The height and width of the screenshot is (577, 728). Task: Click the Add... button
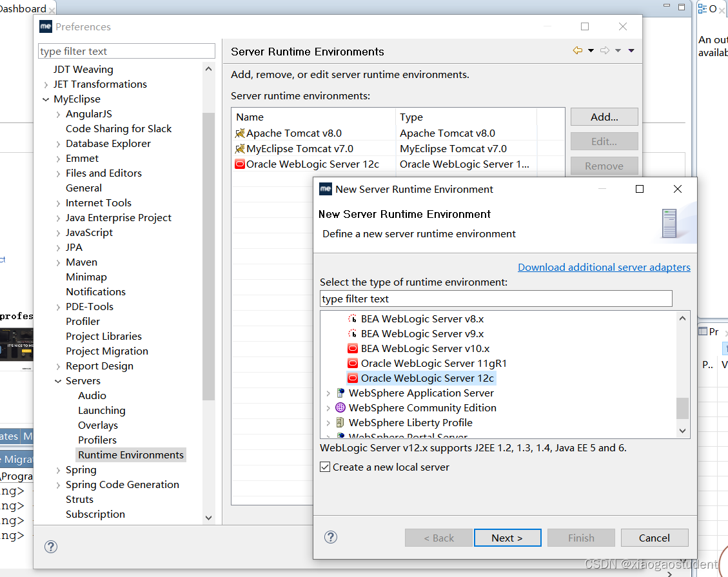(x=604, y=117)
